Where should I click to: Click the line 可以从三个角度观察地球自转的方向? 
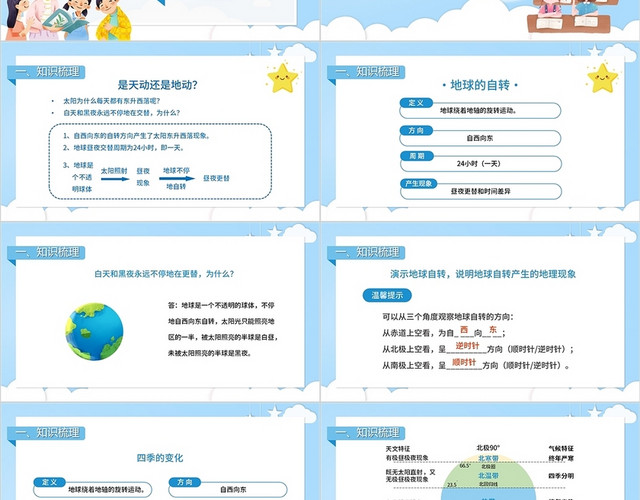click(448, 317)
